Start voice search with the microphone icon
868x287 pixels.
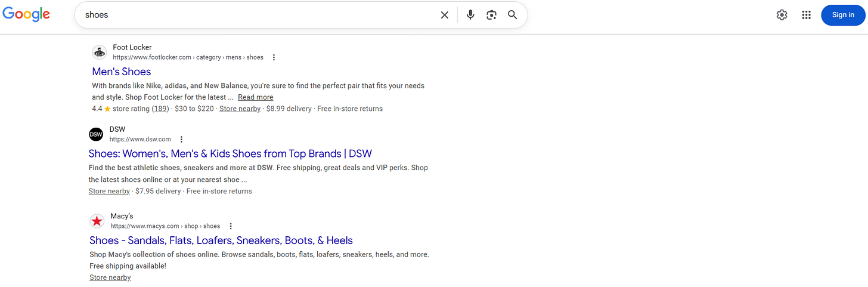(470, 15)
